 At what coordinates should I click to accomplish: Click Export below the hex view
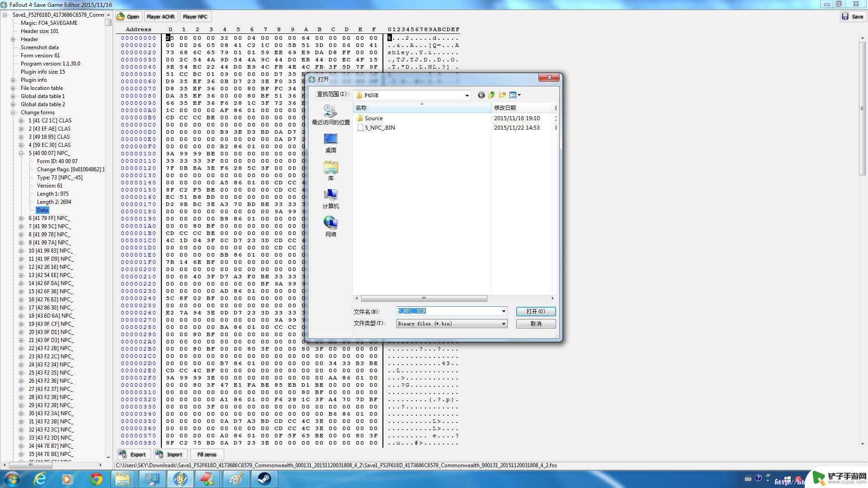(x=133, y=455)
